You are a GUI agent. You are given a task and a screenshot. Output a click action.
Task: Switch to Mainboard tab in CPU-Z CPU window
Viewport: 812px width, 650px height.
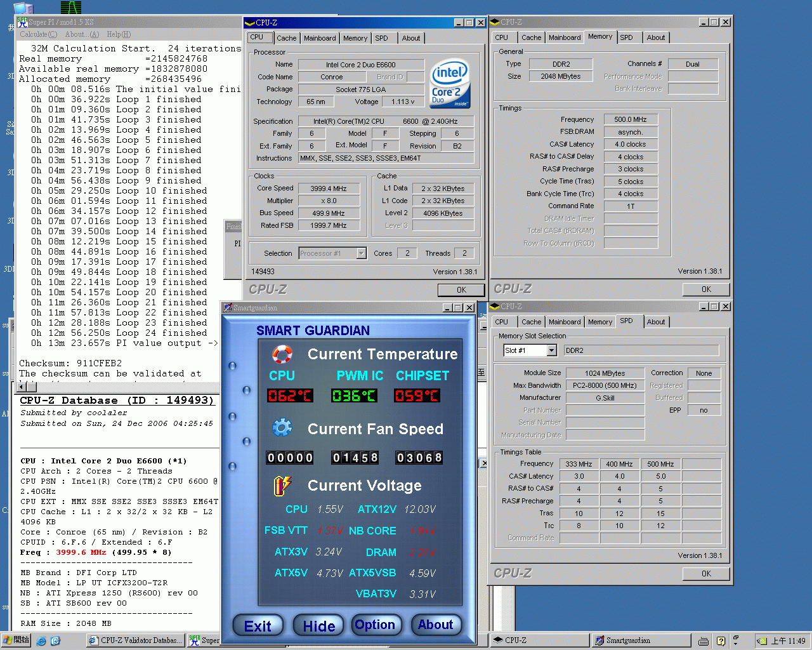coord(320,38)
